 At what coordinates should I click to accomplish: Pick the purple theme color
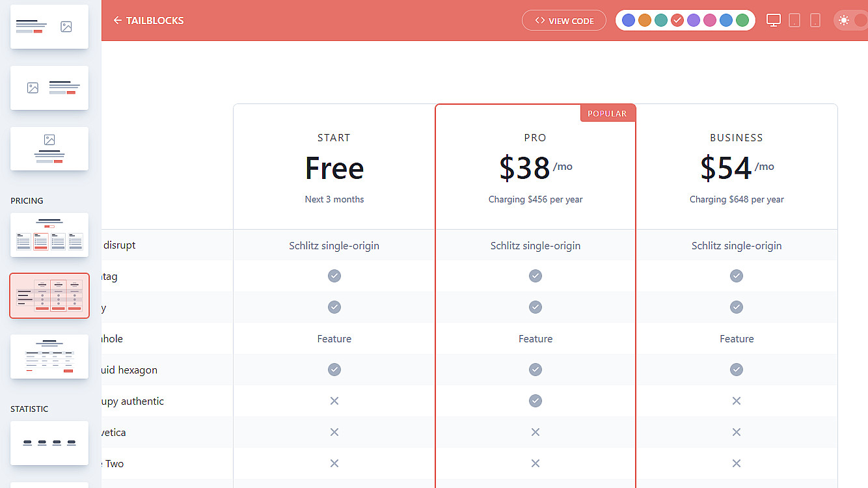pyautogui.click(x=694, y=20)
